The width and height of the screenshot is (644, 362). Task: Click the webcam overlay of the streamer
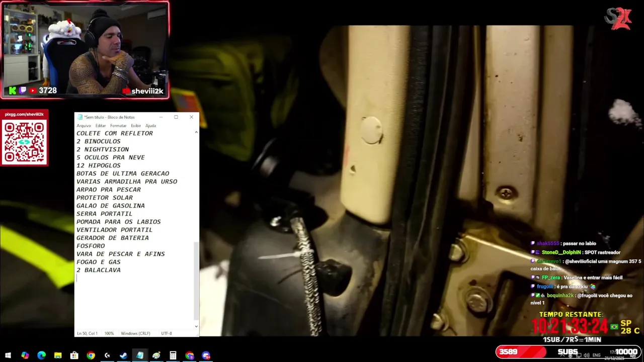point(85,50)
